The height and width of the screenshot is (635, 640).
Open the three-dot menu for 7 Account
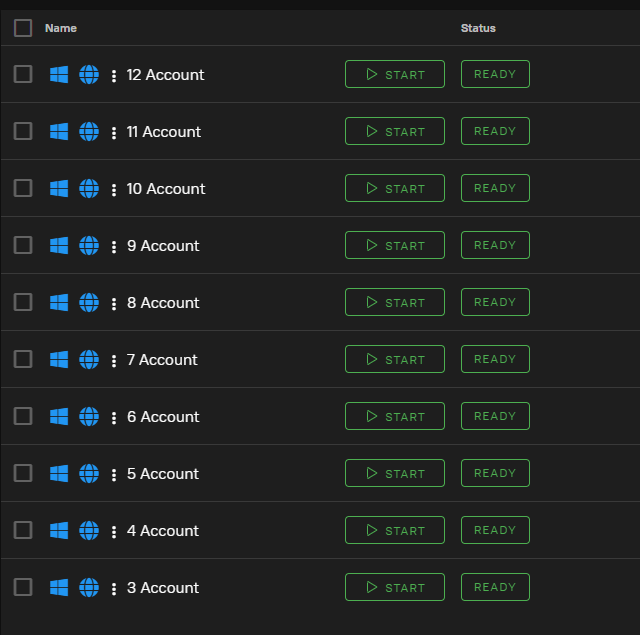pyautogui.click(x=114, y=361)
